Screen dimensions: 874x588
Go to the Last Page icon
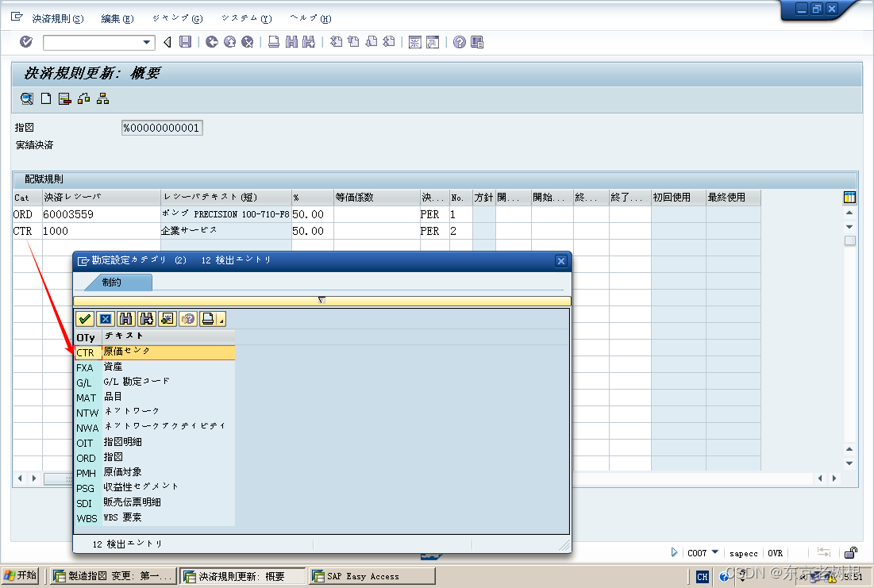[389, 42]
